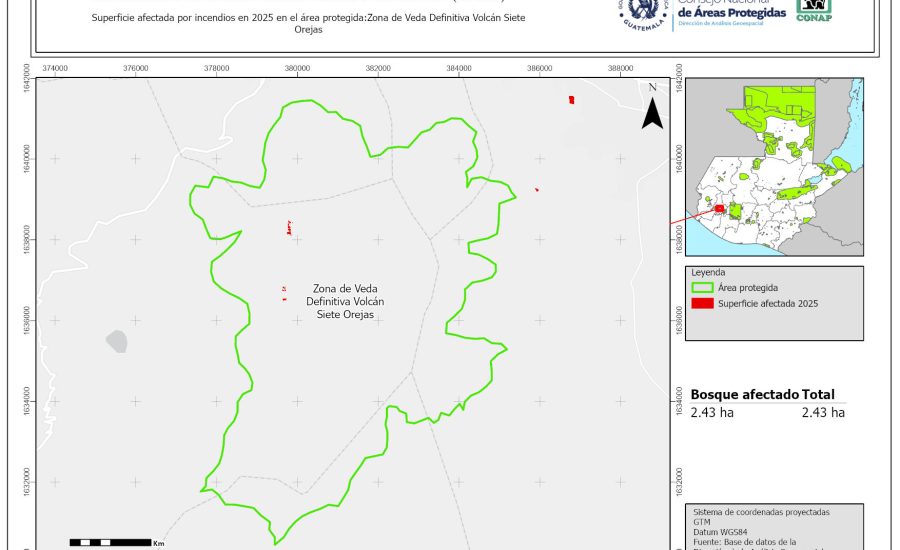900x550 pixels.
Task: Click the small red patch east of the boundary
Action: [537, 189]
